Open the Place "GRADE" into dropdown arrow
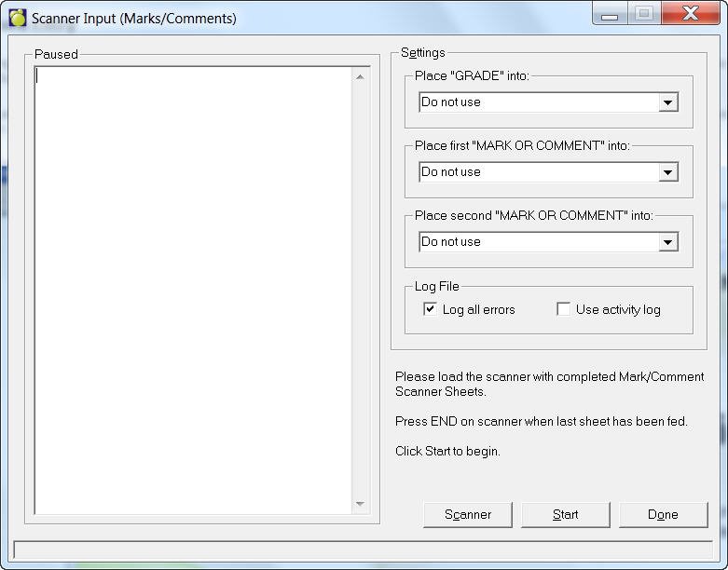The image size is (728, 570). point(667,102)
